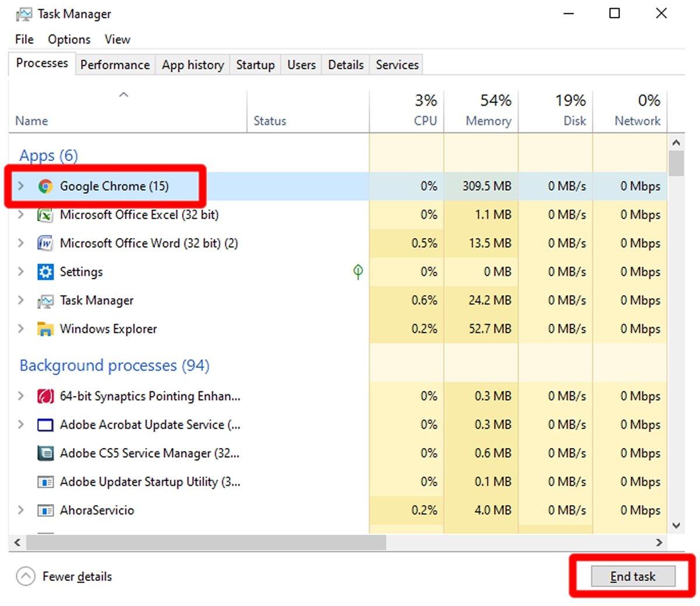Click Chrome's 309.5 MB memory value

click(x=487, y=186)
